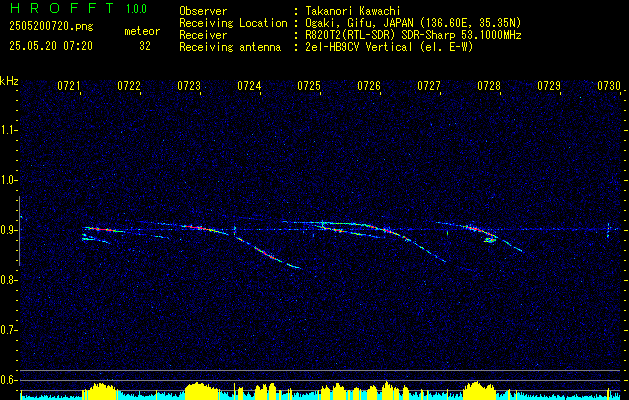Click the 0722 time marker
Image resolution: width=629 pixels, height=400 pixels.
[x=129, y=85]
